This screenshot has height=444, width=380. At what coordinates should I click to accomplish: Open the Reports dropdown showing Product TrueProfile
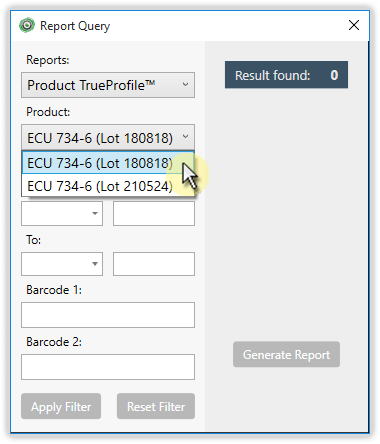108,85
